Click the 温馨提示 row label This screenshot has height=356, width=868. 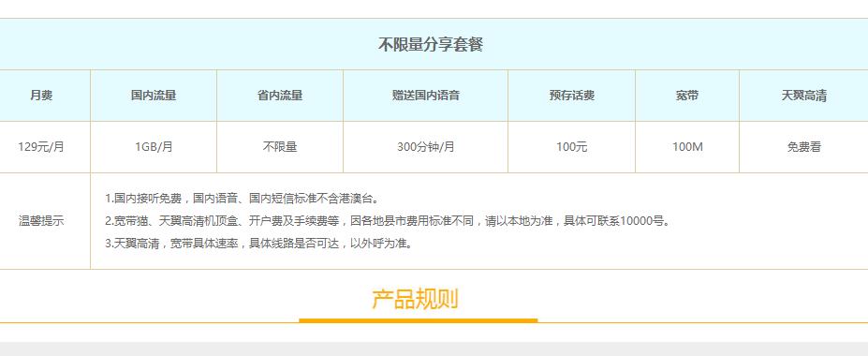click(41, 221)
